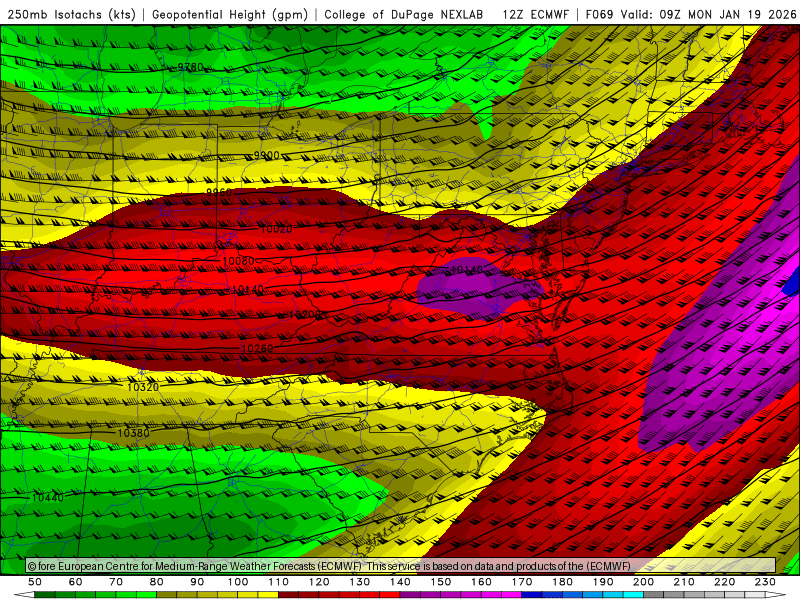Click the ECMWF copyright notice banner
800x600 pixels.
pyautogui.click(x=401, y=566)
